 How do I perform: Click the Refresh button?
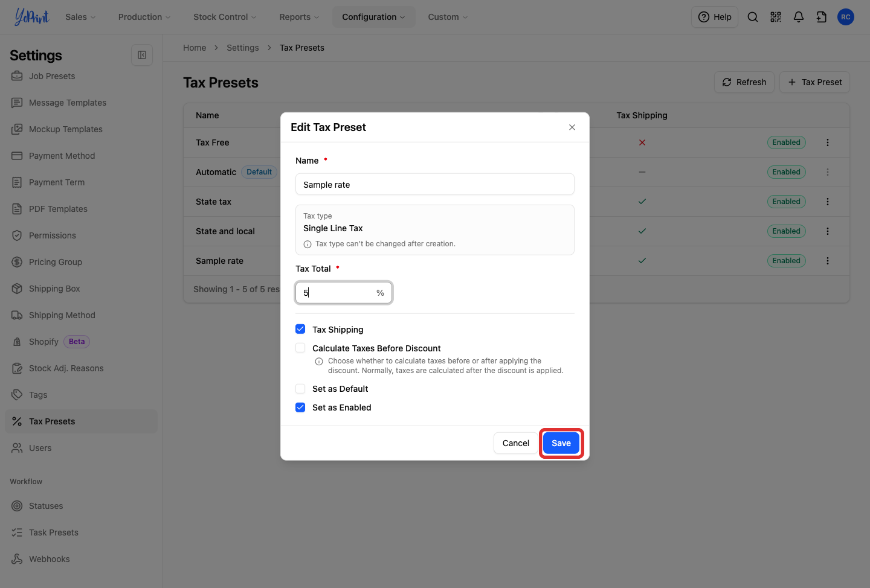[744, 82]
